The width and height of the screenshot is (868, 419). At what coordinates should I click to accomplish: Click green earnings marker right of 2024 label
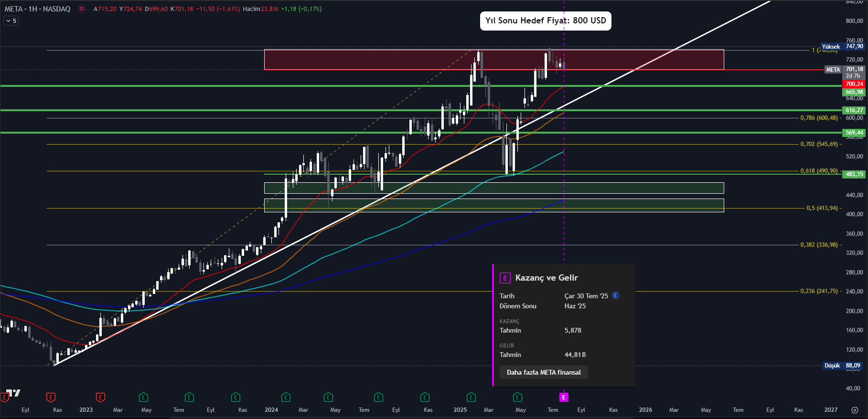286,397
